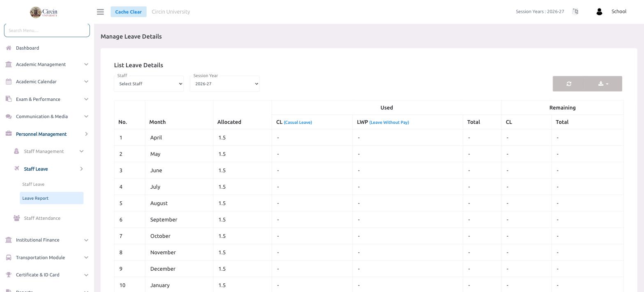
Task: Click the Personnel Management briefcase icon
Action: (x=9, y=134)
